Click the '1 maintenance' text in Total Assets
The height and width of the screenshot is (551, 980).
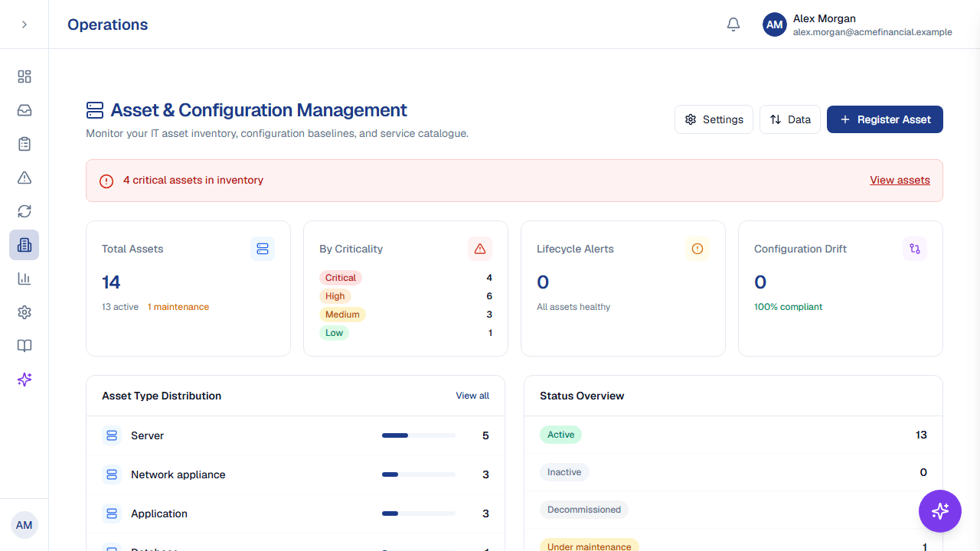pos(178,307)
